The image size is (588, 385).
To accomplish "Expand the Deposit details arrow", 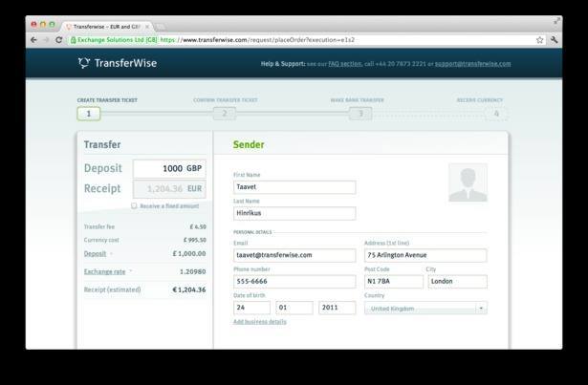I will (111, 254).
